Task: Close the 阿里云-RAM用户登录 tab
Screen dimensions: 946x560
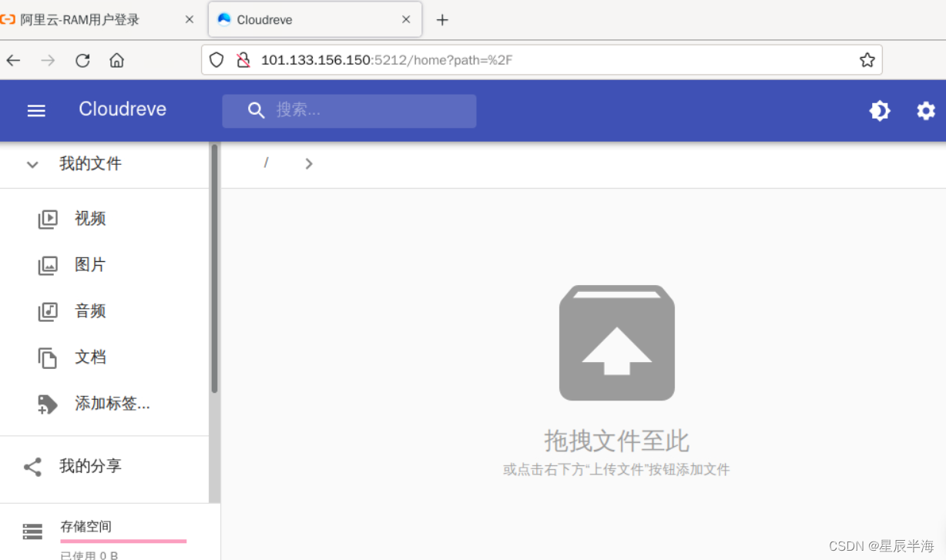Action: pyautogui.click(x=190, y=20)
